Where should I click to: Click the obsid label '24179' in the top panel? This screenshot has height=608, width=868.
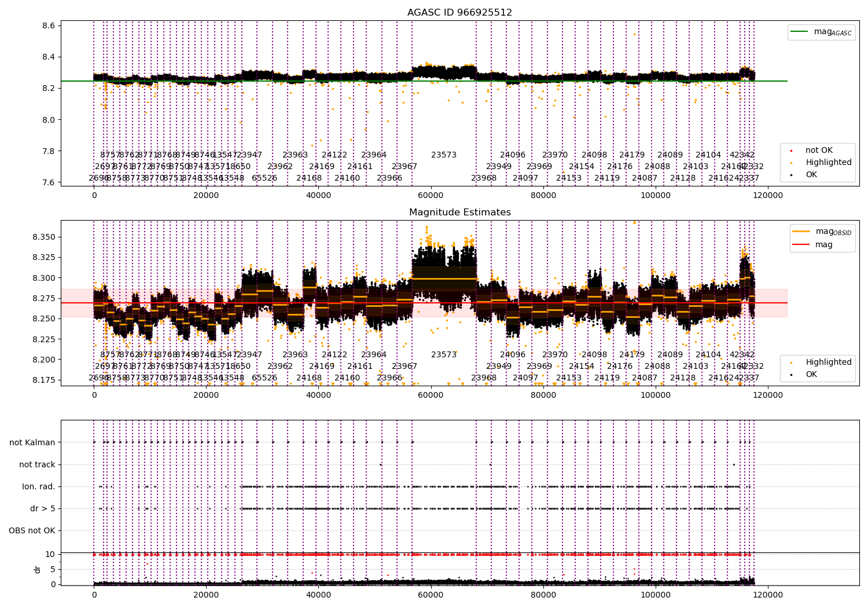[x=632, y=155]
